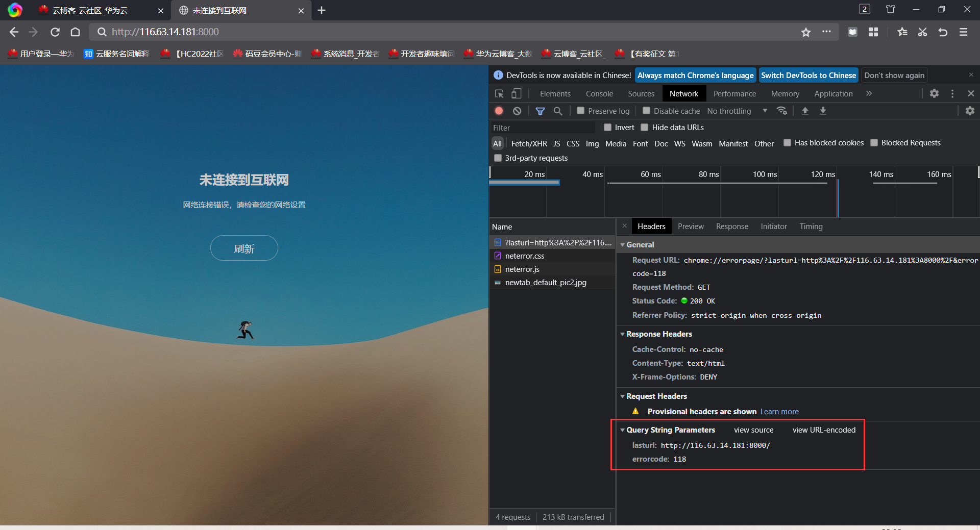Dismiss the DevTools language banner
Image resolution: width=980 pixels, height=530 pixels.
tap(971, 75)
